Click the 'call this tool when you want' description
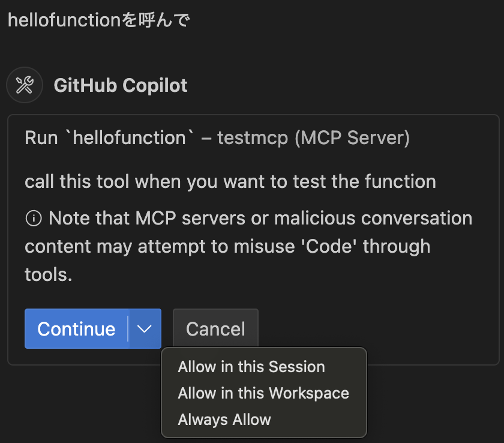This screenshot has height=443, width=504. pos(230,182)
